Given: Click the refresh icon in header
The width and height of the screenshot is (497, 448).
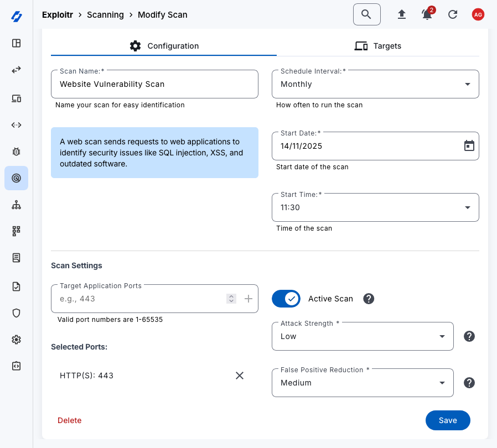Looking at the screenshot, I should [x=453, y=14].
